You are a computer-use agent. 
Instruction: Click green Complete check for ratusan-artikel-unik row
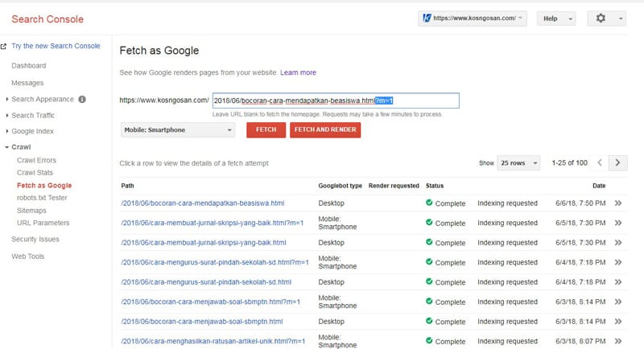point(429,340)
